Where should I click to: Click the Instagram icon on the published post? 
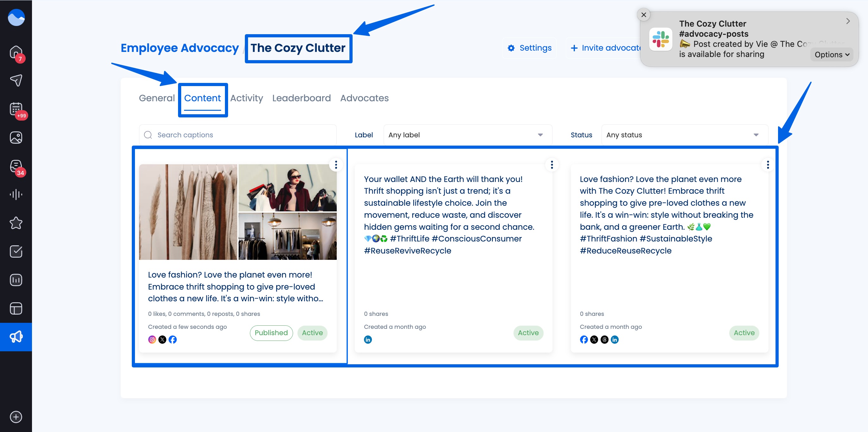tap(151, 339)
